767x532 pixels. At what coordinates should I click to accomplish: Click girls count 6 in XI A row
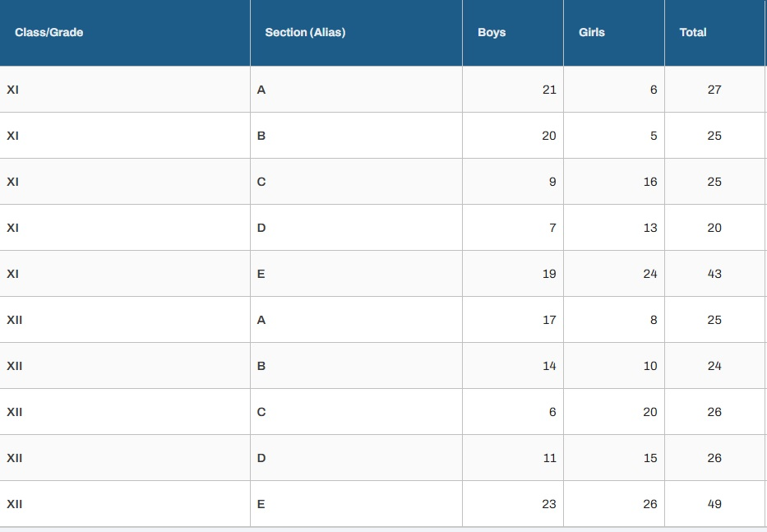coord(654,90)
